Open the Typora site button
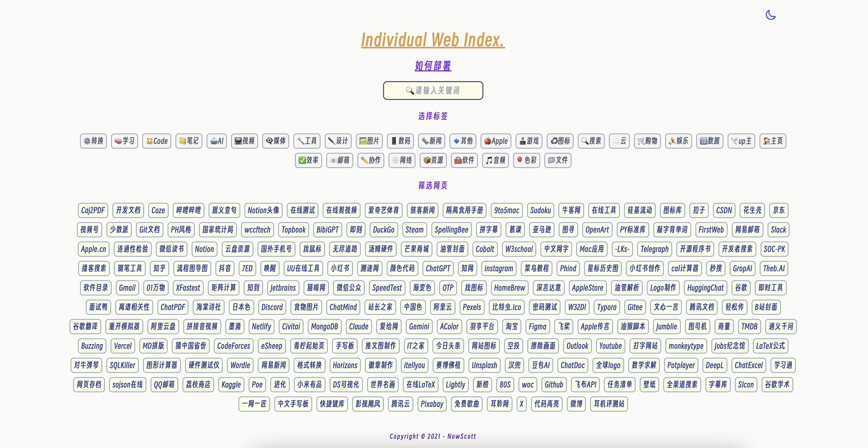This screenshot has width=868, height=448. click(607, 307)
